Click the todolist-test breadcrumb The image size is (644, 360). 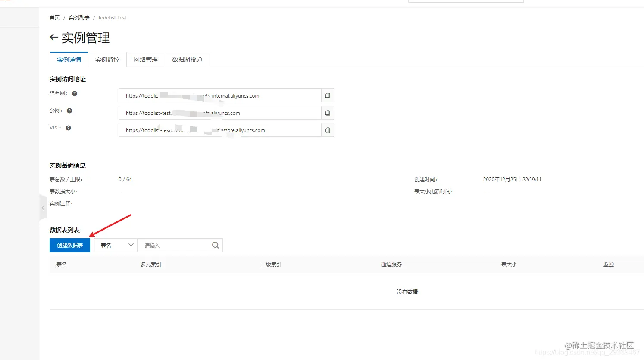[113, 18]
